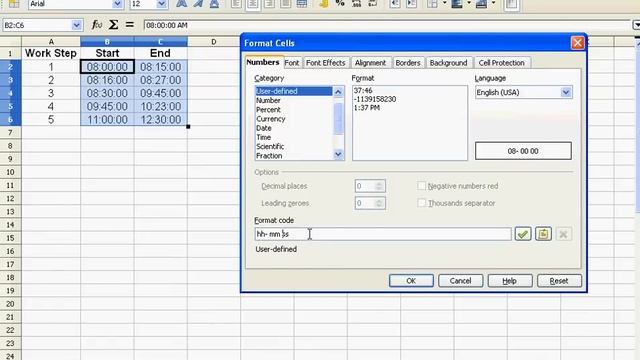Screen dimensions: 640x360
Task: Select the -1139158230 format entry
Action: tap(375, 99)
